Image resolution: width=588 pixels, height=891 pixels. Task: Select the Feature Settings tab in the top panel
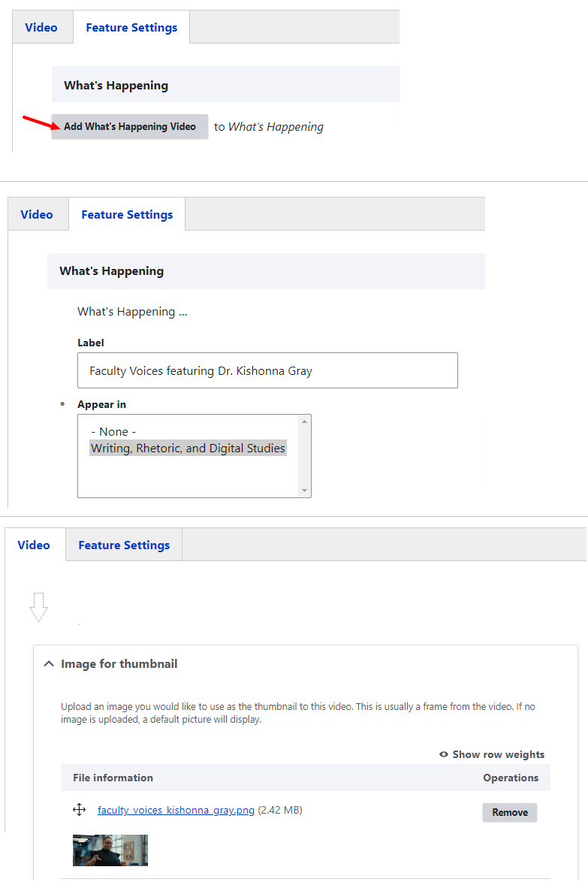click(x=131, y=27)
